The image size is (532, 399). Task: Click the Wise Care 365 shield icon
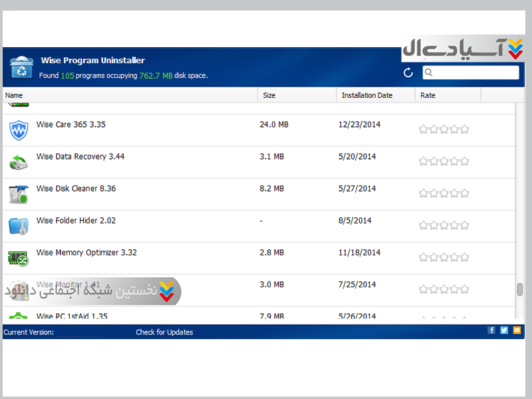point(19,130)
